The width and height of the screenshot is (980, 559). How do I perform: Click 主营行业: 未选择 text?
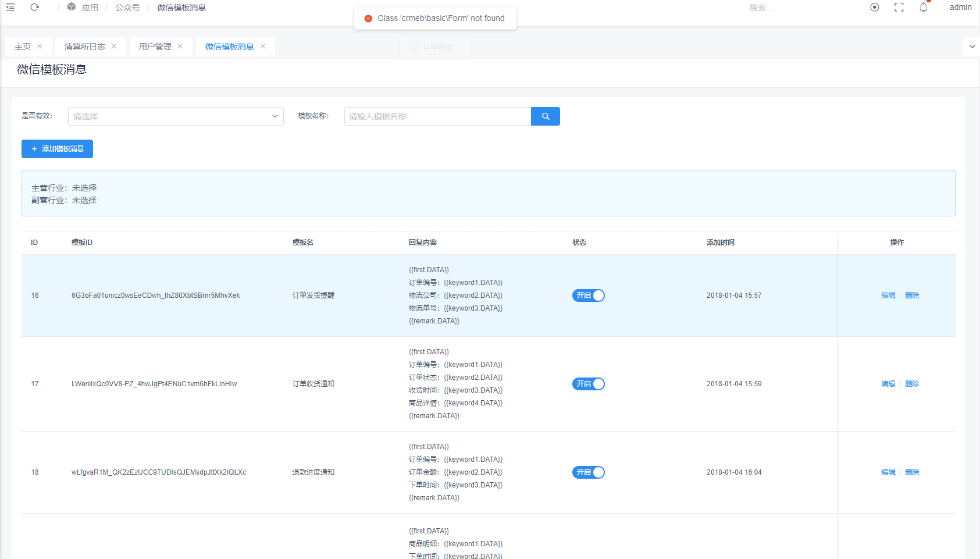point(64,188)
